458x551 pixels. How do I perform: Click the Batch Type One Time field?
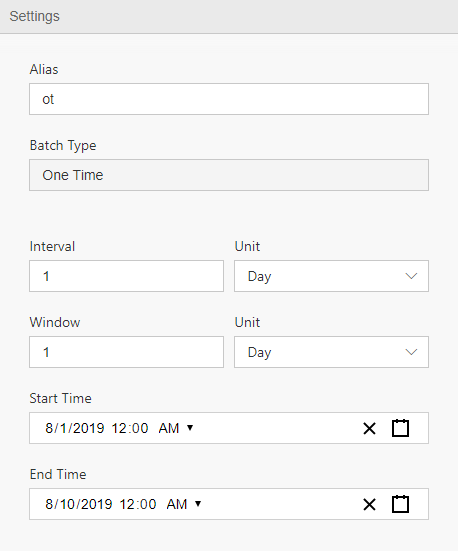coord(229,175)
